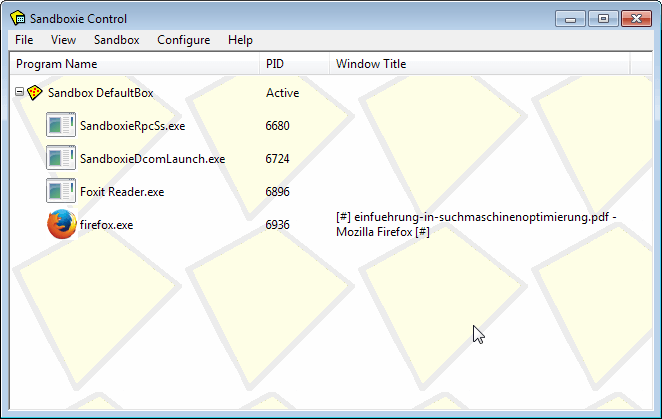Collapse the Sandbox DefaultBox tree
The width and height of the screenshot is (662, 419).
(x=19, y=91)
